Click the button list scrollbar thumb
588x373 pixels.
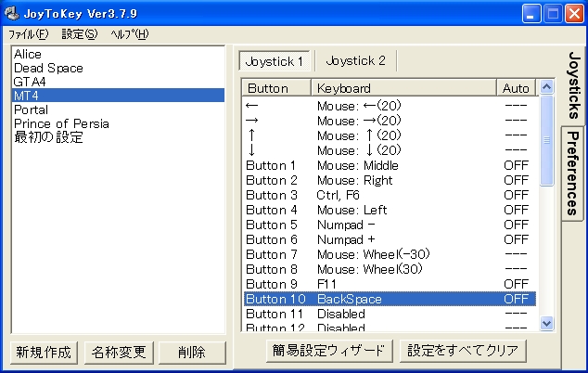point(547,140)
